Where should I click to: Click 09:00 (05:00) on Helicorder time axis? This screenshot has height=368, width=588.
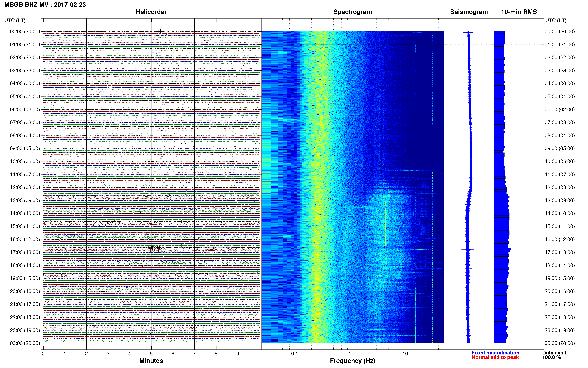[25, 148]
